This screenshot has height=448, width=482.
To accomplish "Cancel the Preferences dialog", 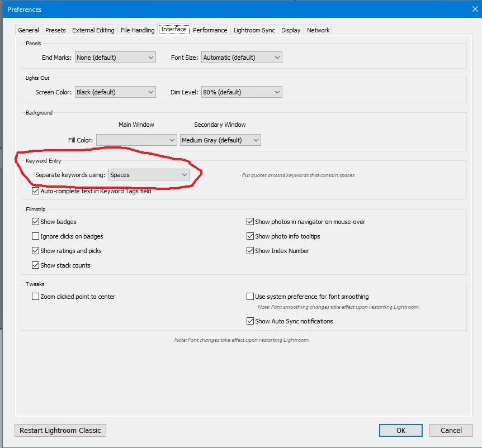I will pyautogui.click(x=451, y=431).
